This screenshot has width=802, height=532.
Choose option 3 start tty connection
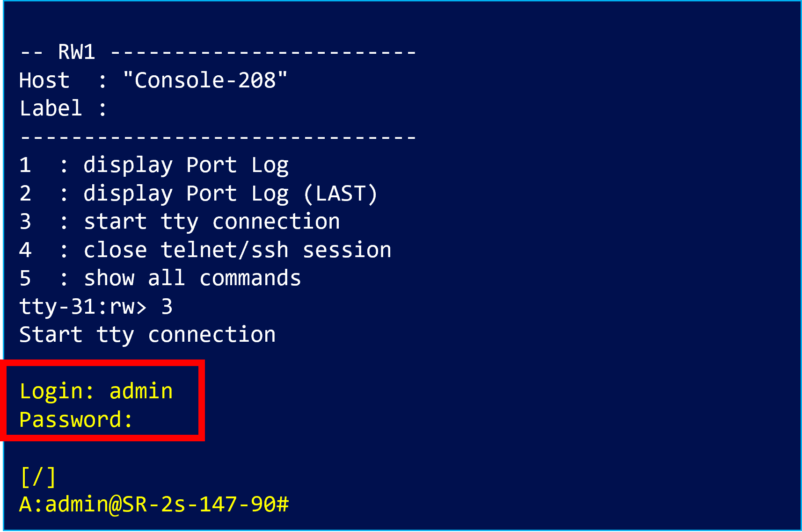(211, 222)
